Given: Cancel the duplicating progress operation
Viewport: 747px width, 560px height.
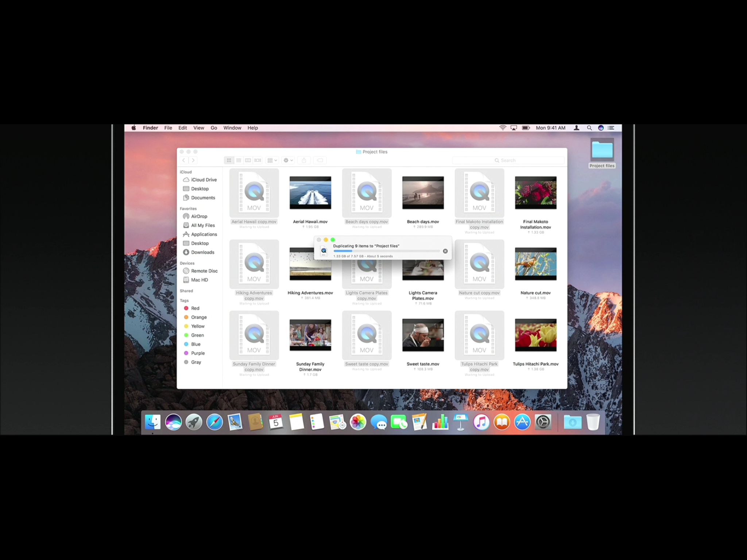Looking at the screenshot, I should [x=445, y=251].
